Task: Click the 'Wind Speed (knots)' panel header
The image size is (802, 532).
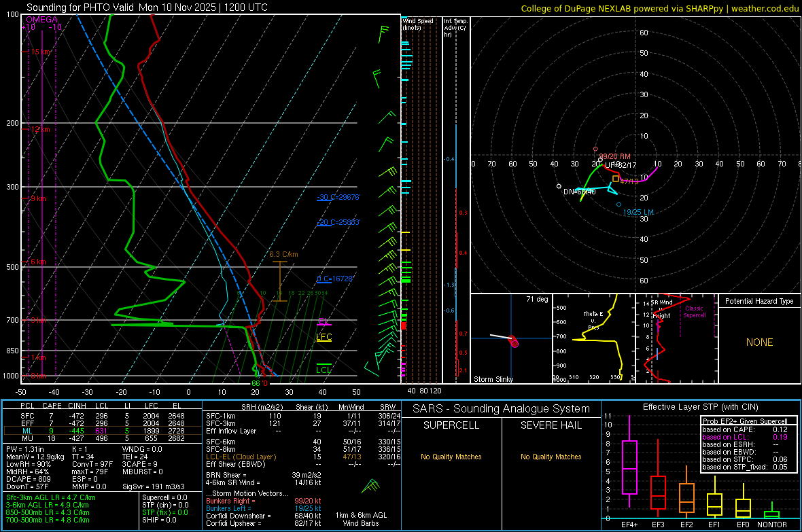Action: pos(418,24)
